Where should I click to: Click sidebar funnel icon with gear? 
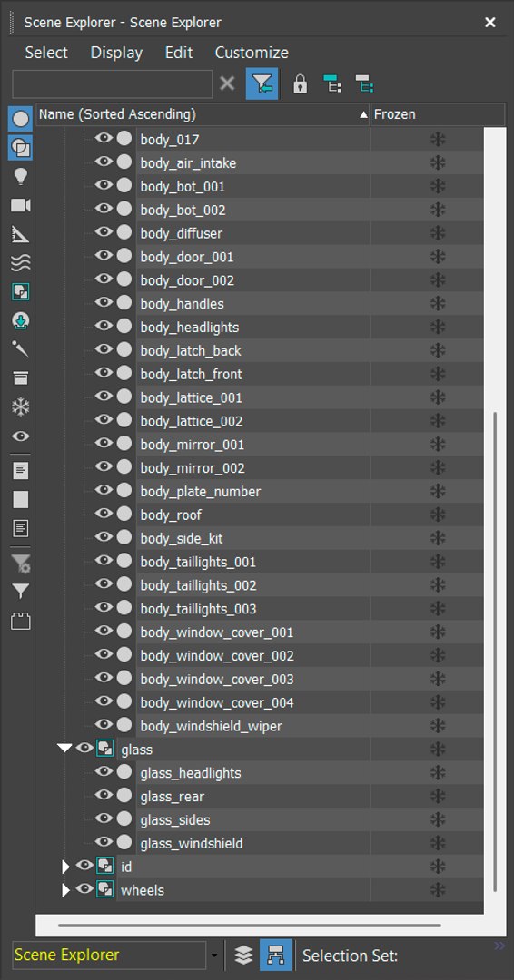(x=21, y=563)
